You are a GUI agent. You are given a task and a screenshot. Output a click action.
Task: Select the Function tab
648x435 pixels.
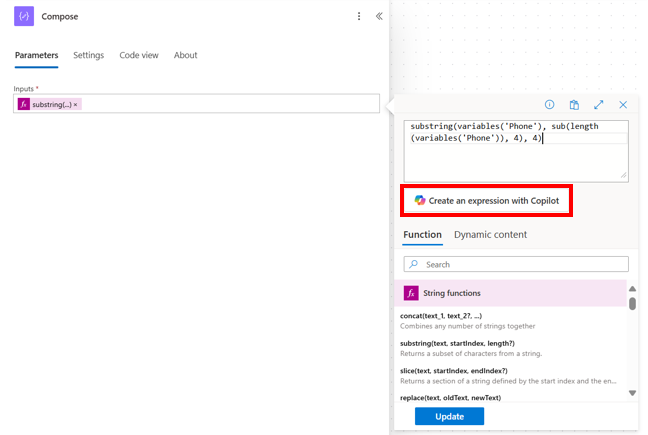422,235
